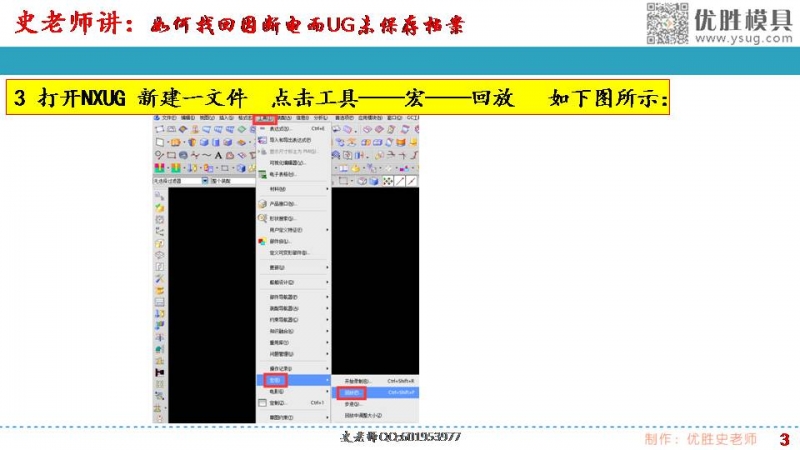Click the 优胜模具 logo text
The width and height of the screenshot is (800, 450).
(743, 19)
